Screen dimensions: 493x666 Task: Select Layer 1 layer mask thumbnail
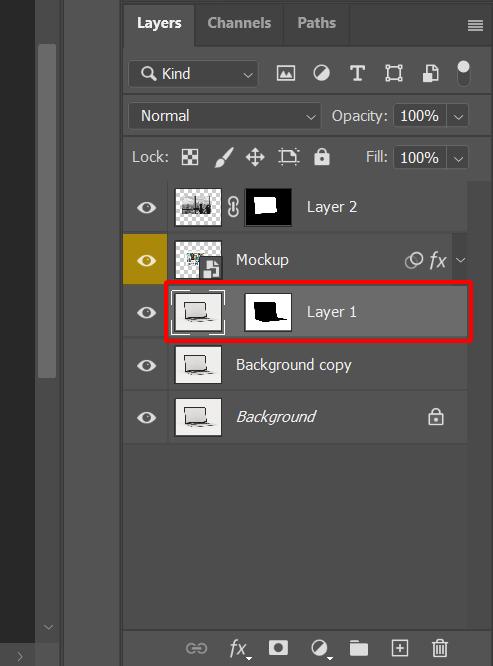[268, 312]
